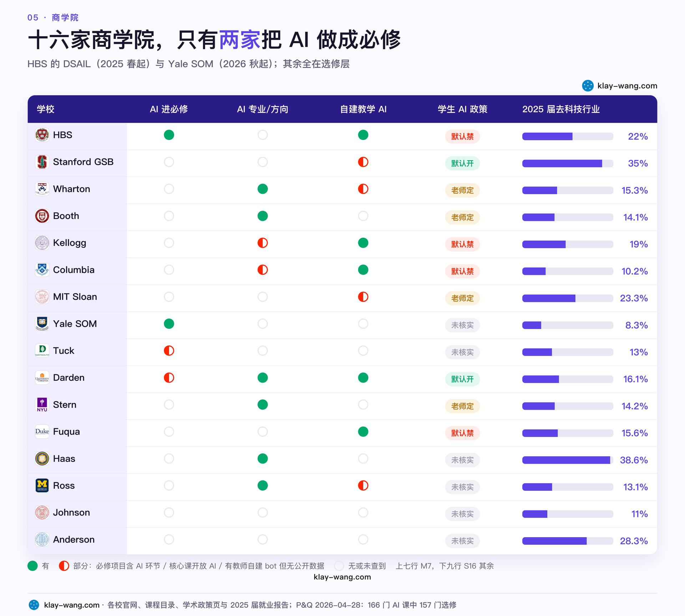Click the Johnson Cornell seal logo
685x616 pixels.
point(42,513)
